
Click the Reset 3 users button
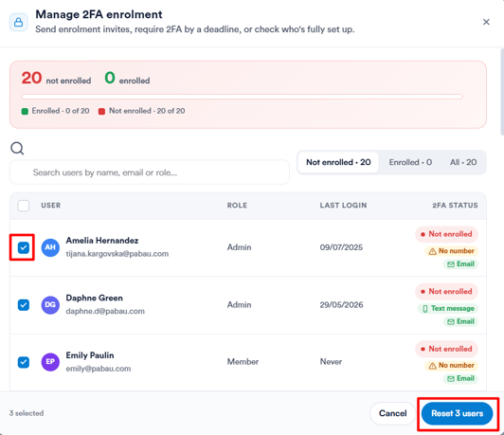(457, 413)
